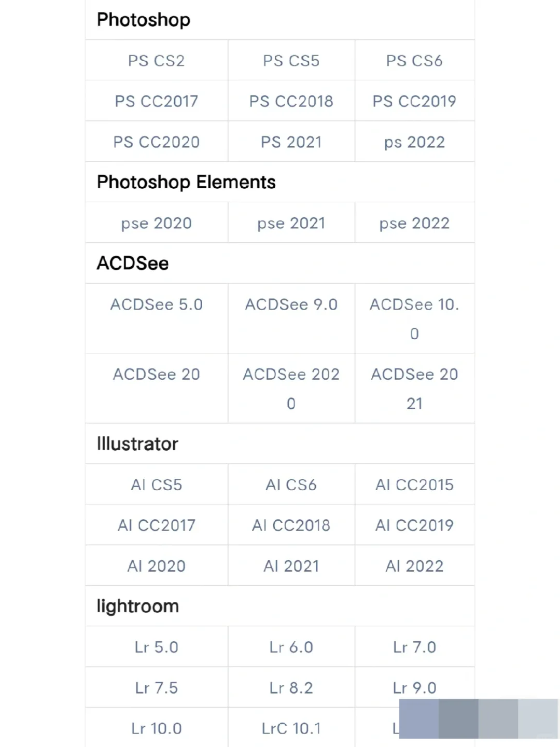Click the PS CC2017 link
The width and height of the screenshot is (560, 747).
[x=157, y=101]
